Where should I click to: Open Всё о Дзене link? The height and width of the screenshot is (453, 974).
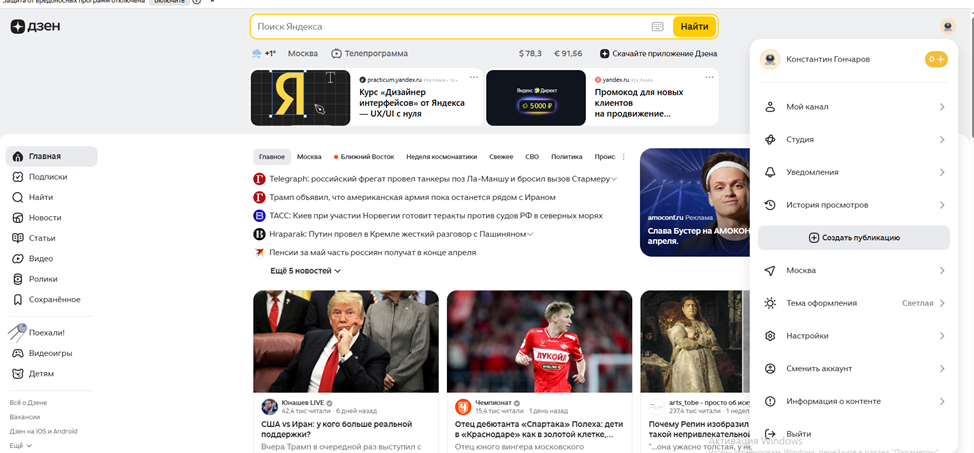29,403
